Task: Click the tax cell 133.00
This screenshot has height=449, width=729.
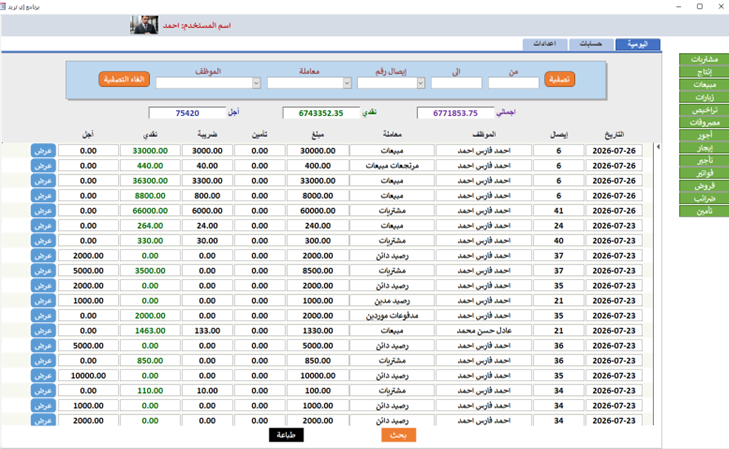Action: tap(207, 330)
